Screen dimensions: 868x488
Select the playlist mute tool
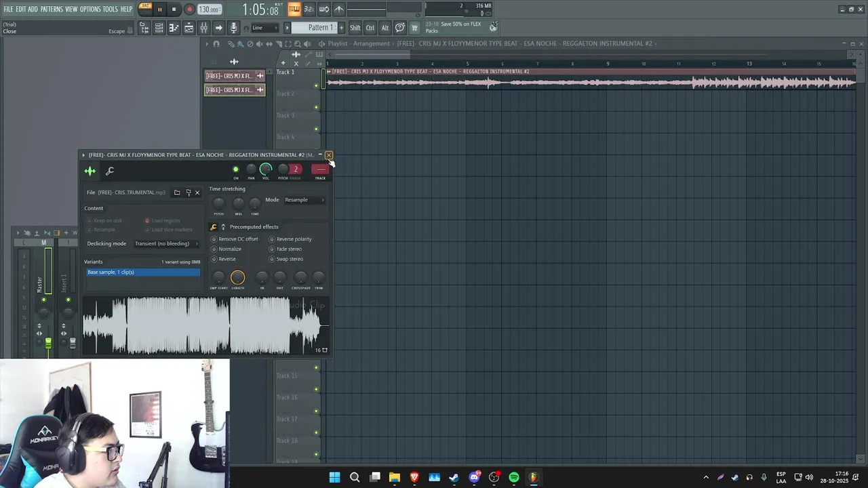tap(259, 44)
